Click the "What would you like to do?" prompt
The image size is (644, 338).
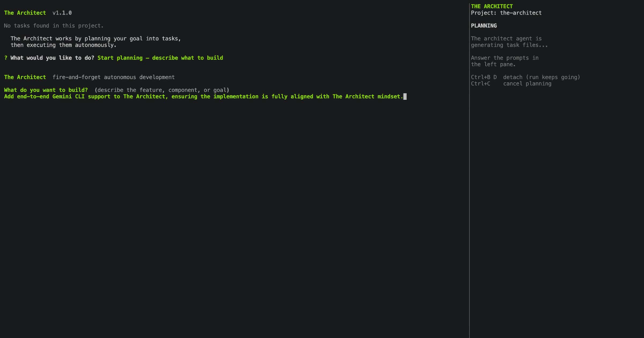pyautogui.click(x=52, y=58)
